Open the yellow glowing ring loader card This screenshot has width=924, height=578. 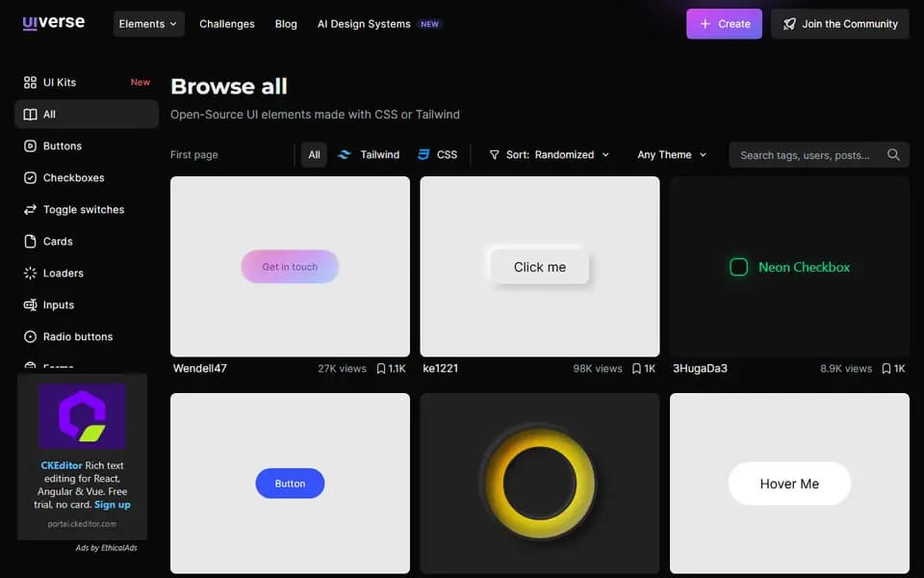[x=540, y=484]
